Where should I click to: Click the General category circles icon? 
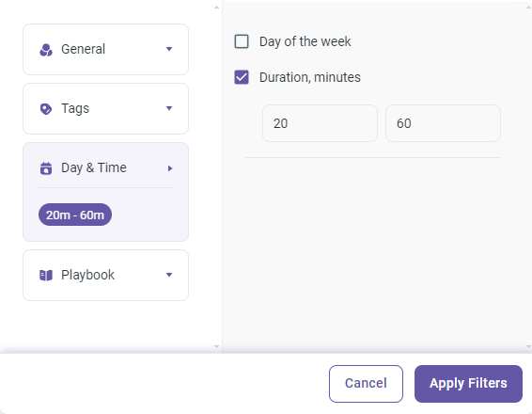46,50
